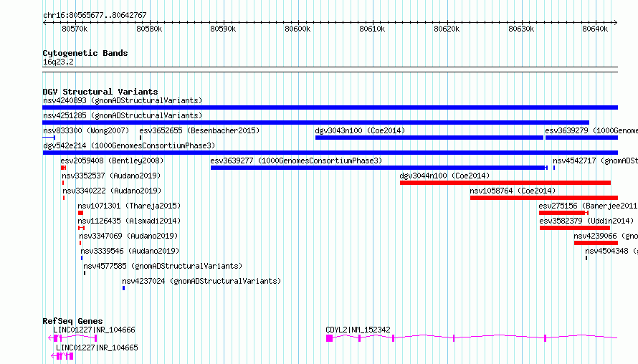Click the esv3639279 blue variant bar
638x364 pixels.
pyautogui.click(x=582, y=138)
